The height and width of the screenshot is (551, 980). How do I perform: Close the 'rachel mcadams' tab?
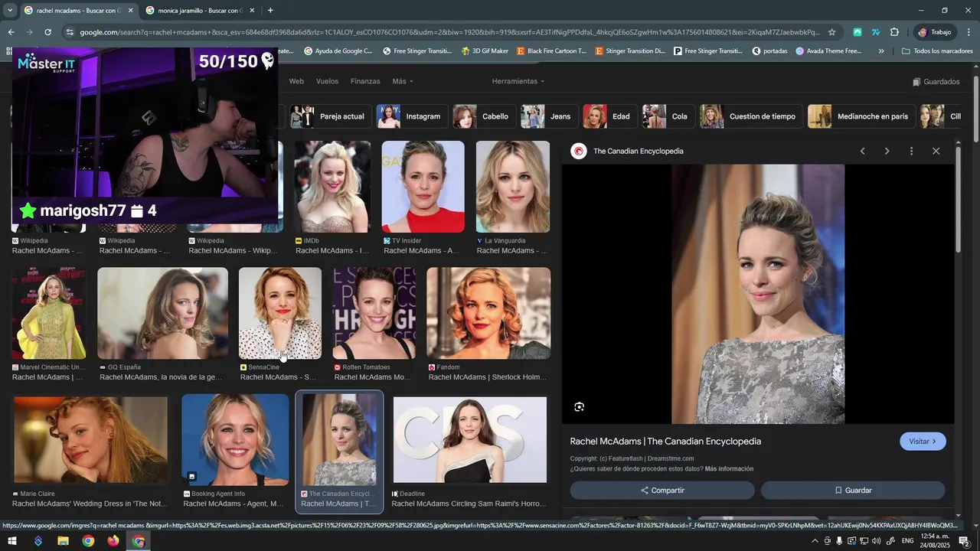point(130,11)
